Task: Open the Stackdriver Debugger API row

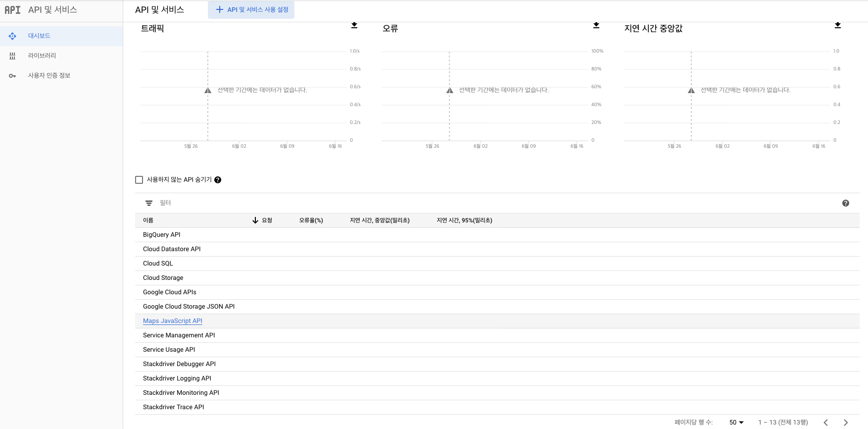Action: [497, 364]
